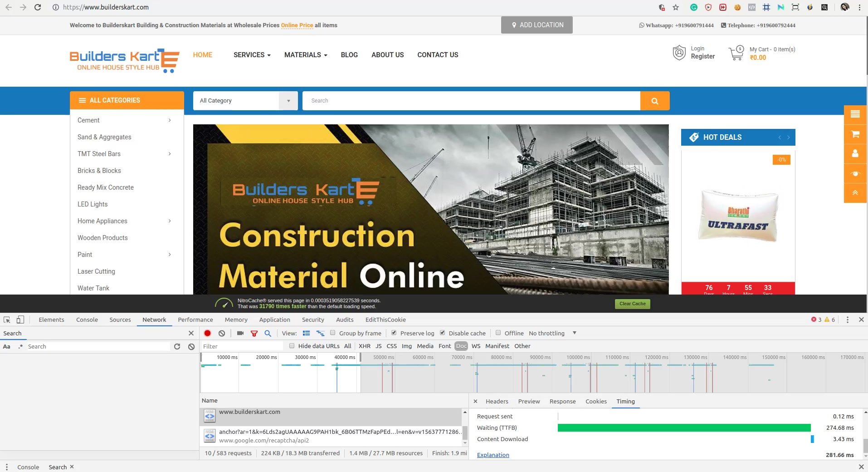Clear the network log with the block icon

[222, 333]
